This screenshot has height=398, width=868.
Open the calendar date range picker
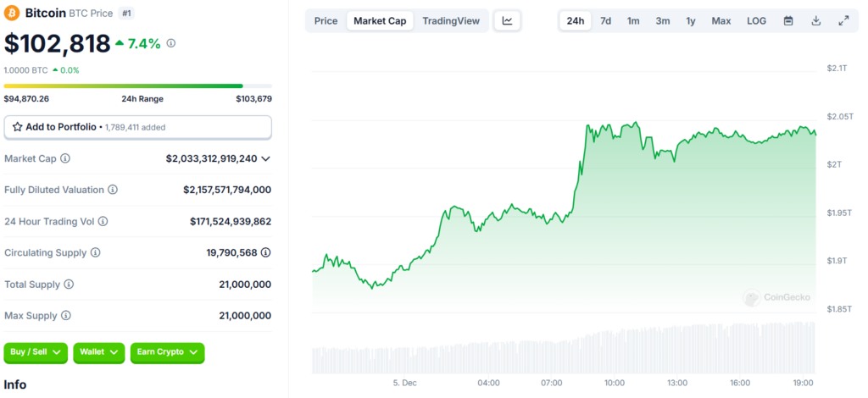click(x=788, y=20)
